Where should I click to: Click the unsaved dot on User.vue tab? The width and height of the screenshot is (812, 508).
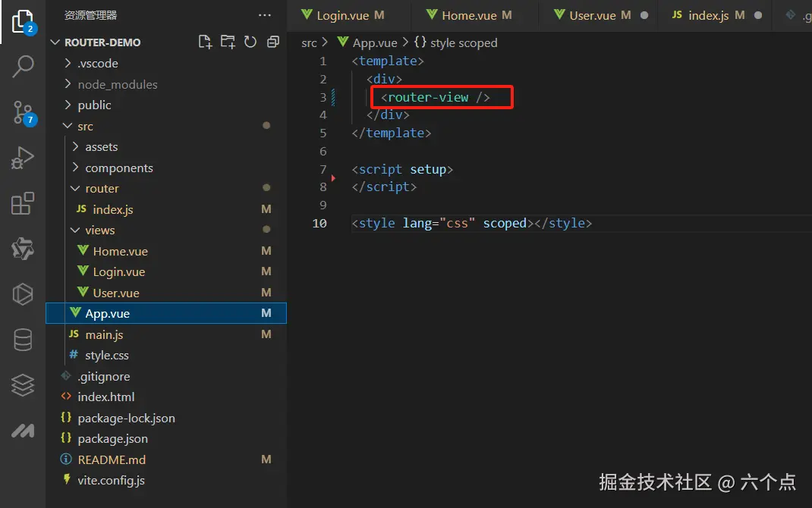pos(644,15)
